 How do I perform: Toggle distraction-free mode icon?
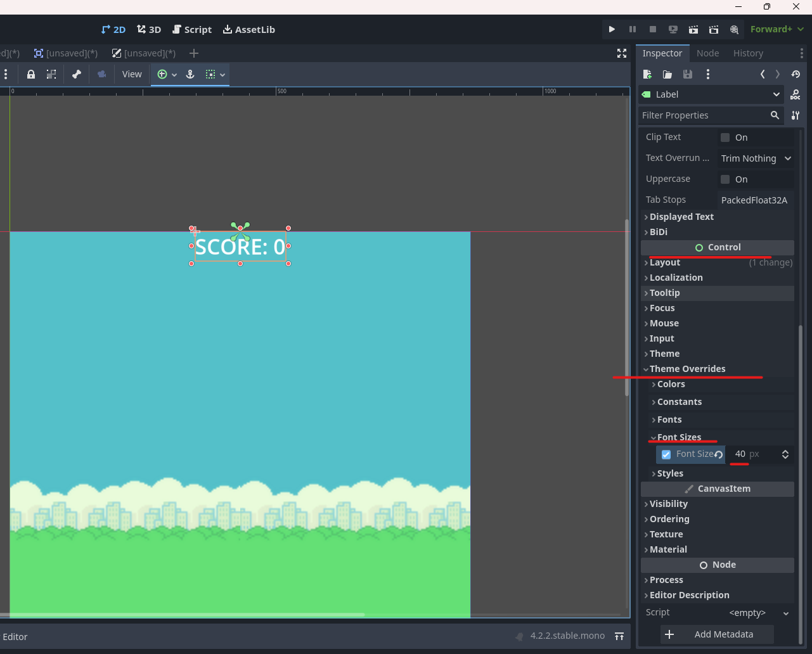[x=622, y=53]
